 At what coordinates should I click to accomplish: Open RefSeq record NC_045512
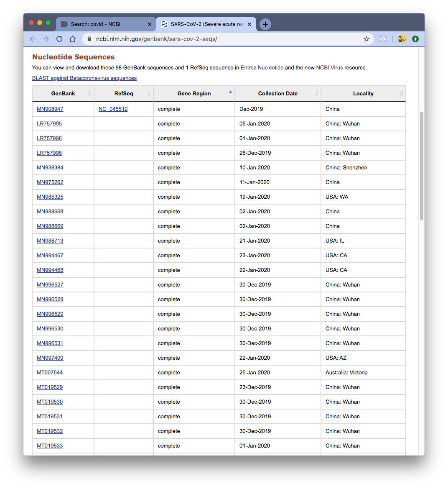click(x=113, y=109)
